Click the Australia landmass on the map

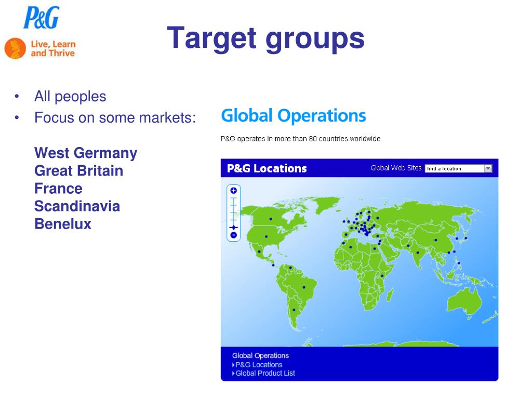click(x=465, y=302)
